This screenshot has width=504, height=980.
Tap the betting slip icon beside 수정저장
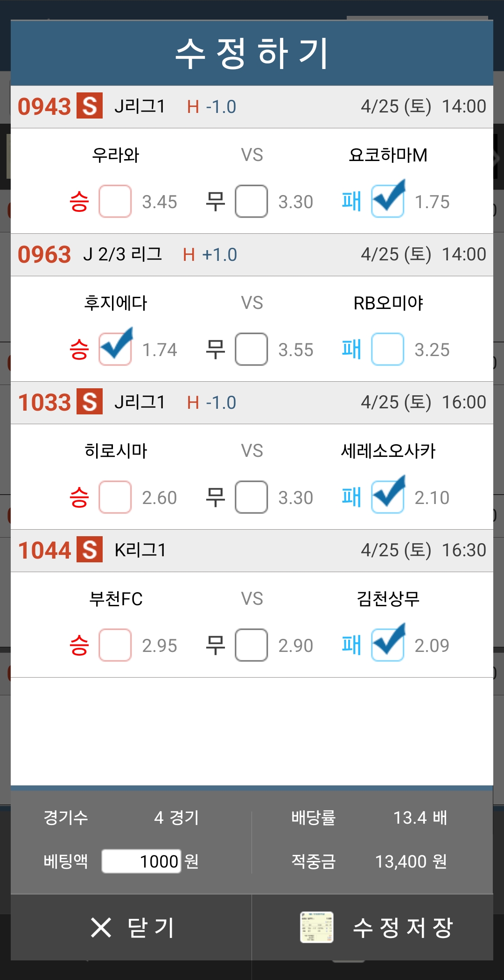coord(316,927)
